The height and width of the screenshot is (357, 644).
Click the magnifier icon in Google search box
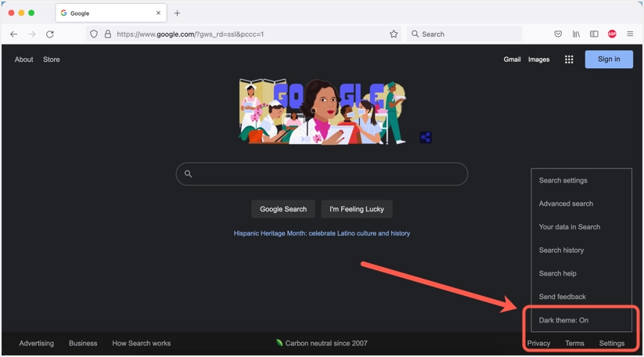click(188, 174)
